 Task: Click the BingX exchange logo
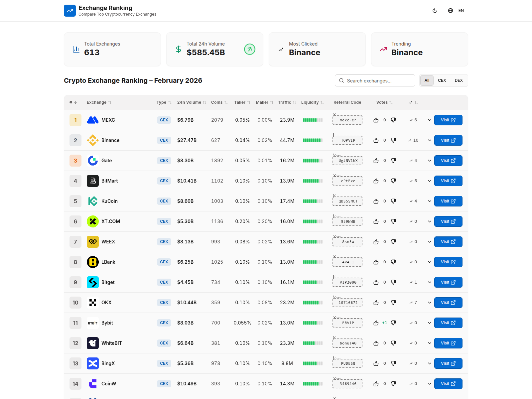(93, 363)
